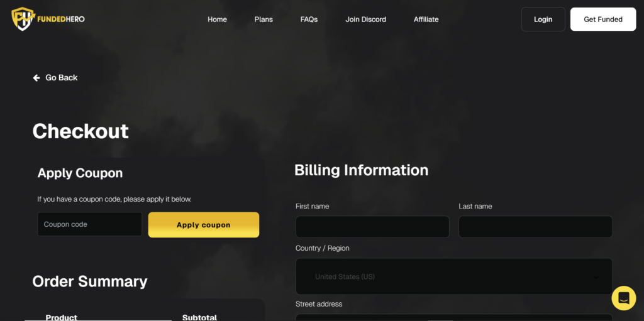Click the Checkout heading
This screenshot has width=644, height=321.
point(80,131)
